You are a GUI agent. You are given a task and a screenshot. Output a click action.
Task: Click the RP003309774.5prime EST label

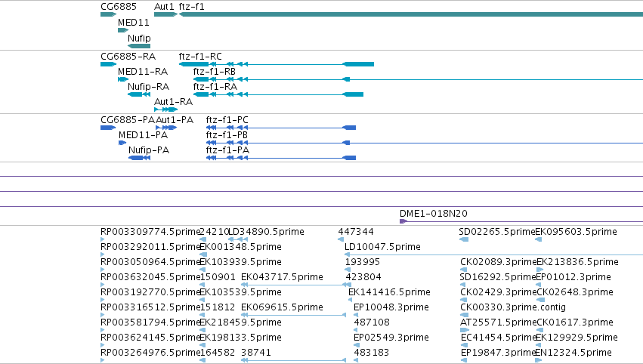[150, 232]
